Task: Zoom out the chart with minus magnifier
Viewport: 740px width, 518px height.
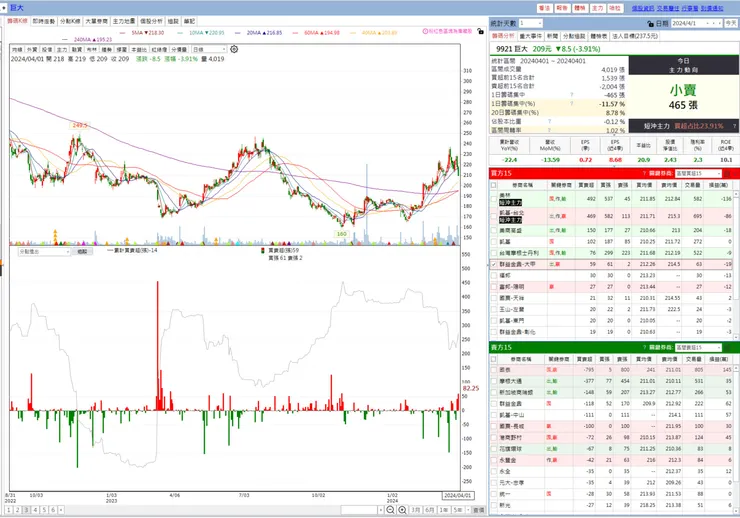Action: click(x=390, y=510)
